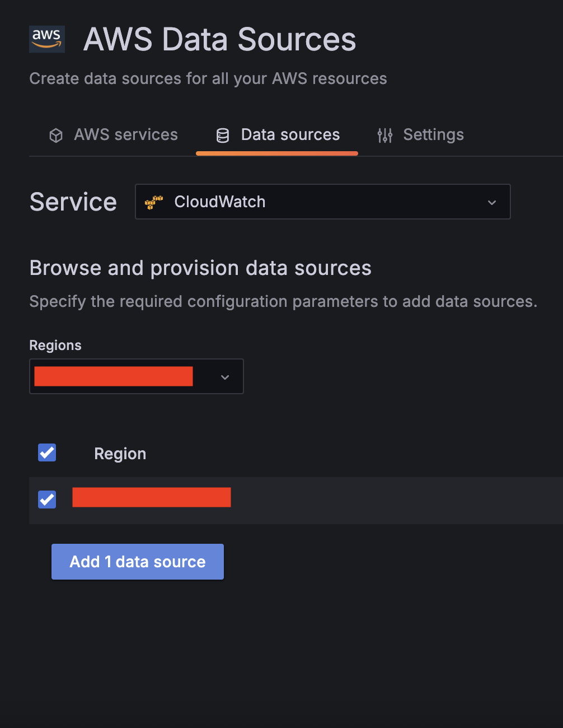Click the Regions field label
The image size is (563, 728).
coord(55,346)
